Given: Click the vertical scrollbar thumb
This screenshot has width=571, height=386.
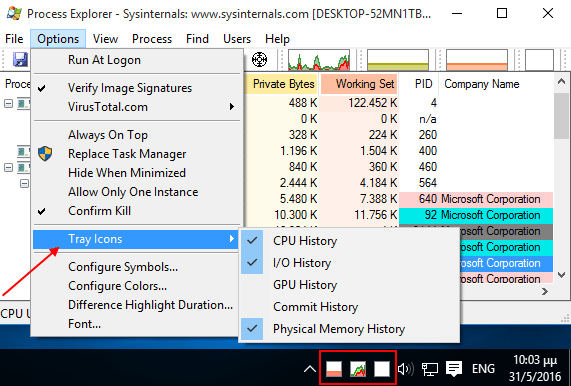Looking at the screenshot, I should pyautogui.click(x=561, y=116).
